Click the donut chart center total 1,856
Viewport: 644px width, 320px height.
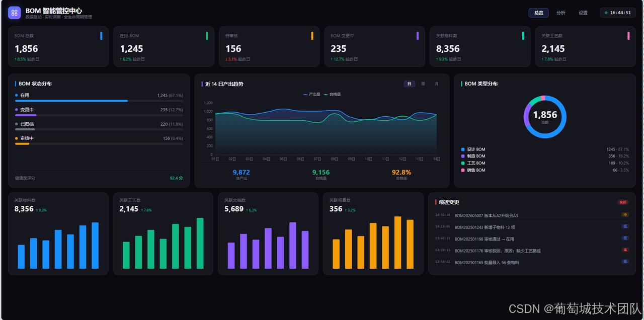tap(545, 115)
